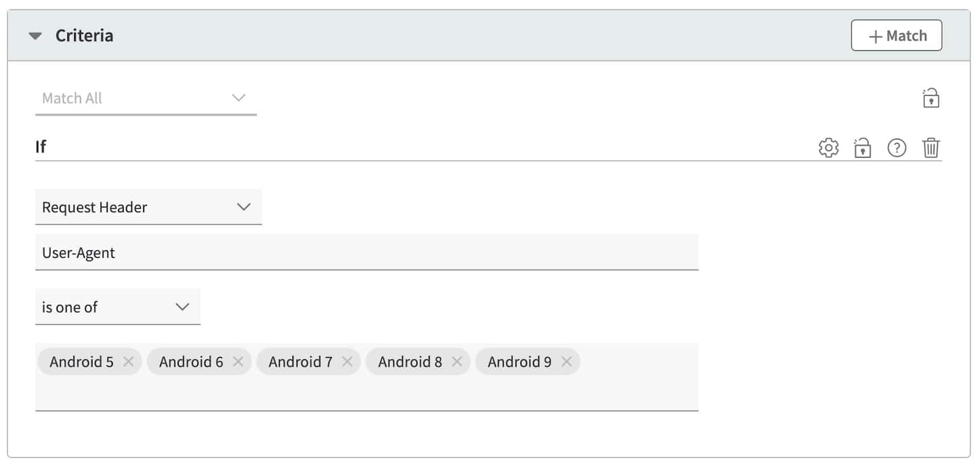Click the Android 9 tag label
Image resolution: width=980 pixels, height=466 pixels.
point(519,362)
